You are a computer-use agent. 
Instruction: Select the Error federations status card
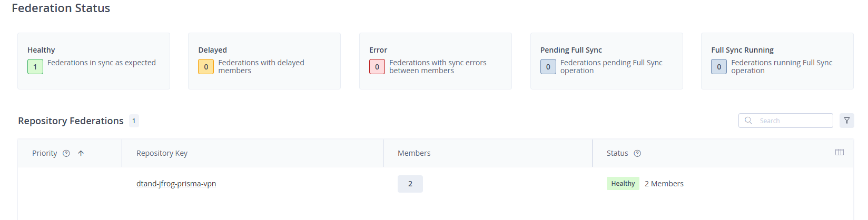[436, 61]
